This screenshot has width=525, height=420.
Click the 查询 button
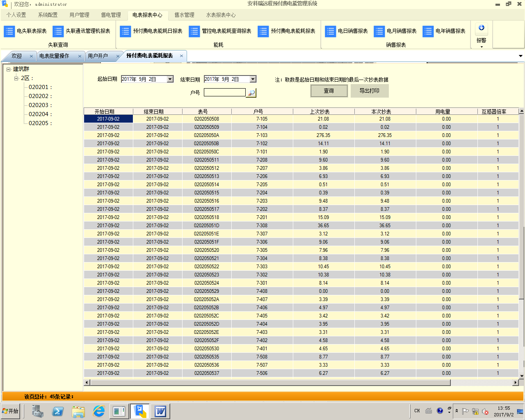coord(329,91)
